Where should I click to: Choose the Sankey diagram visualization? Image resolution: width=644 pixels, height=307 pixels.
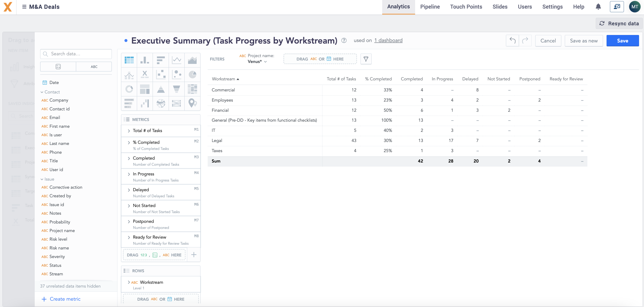pos(177,103)
